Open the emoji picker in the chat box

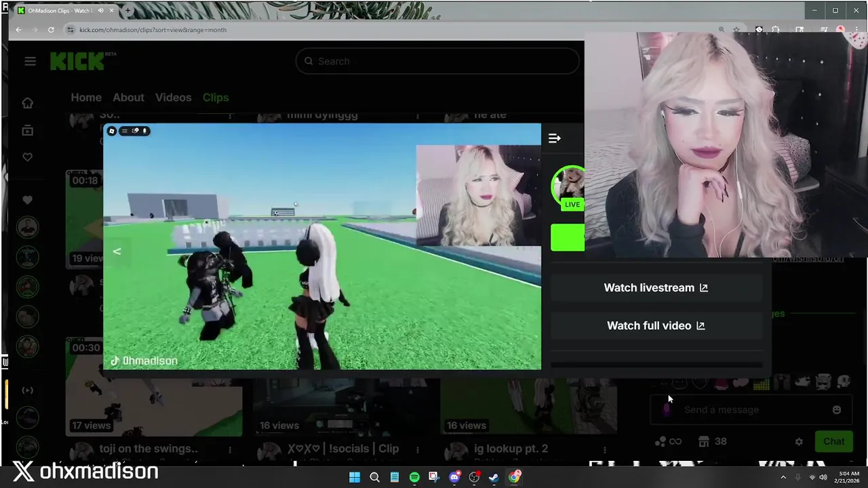pyautogui.click(x=837, y=409)
